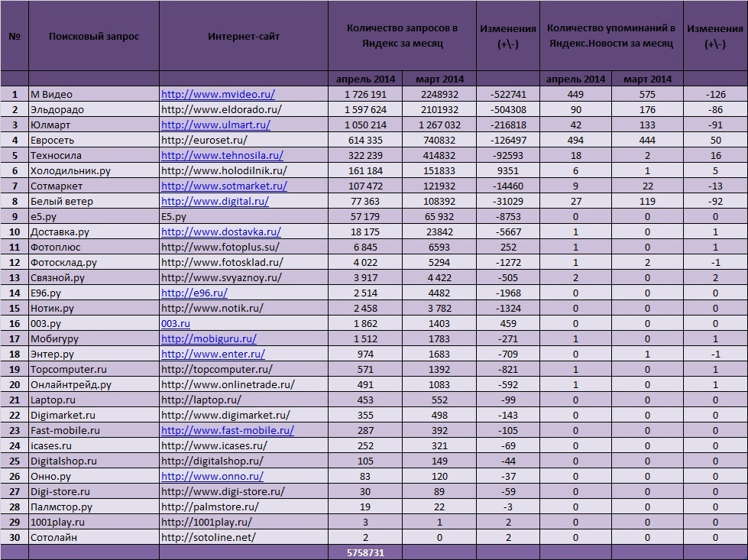The width and height of the screenshot is (748, 560).
Task: Click the 'Topcomputer.ru' query cell
Action: 94,369
